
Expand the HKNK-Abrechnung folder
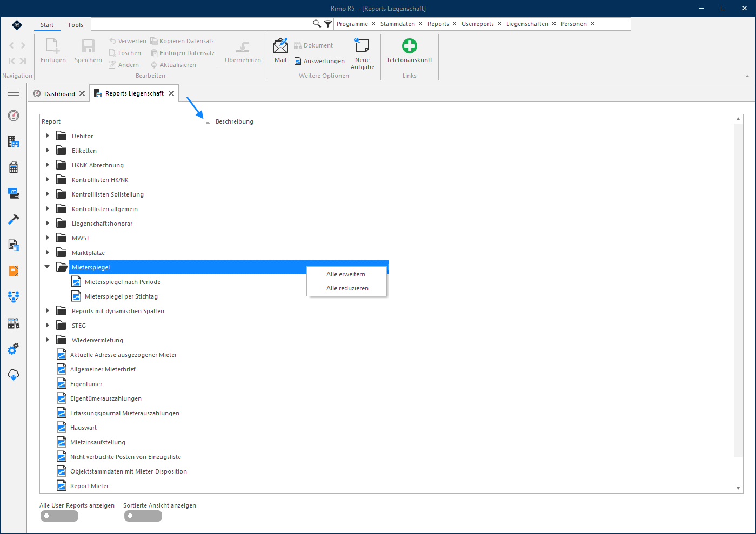(x=48, y=165)
